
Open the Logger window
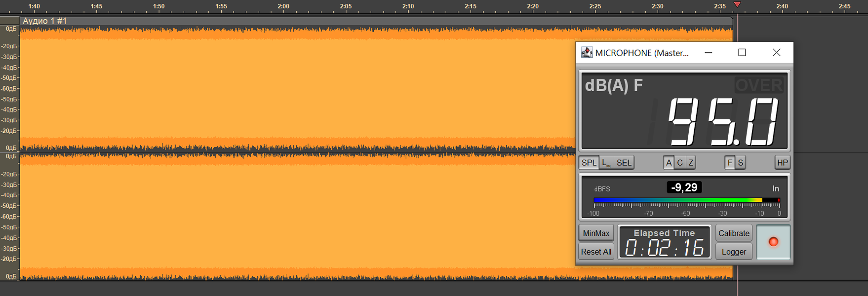point(734,252)
